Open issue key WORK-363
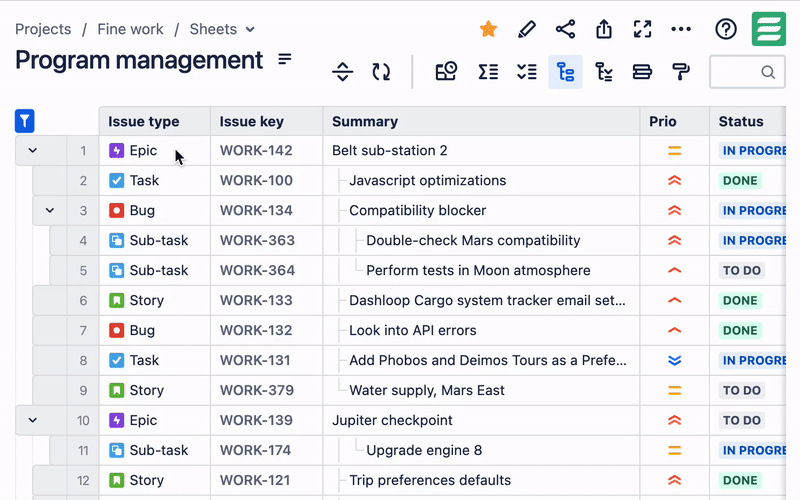 pyautogui.click(x=257, y=240)
